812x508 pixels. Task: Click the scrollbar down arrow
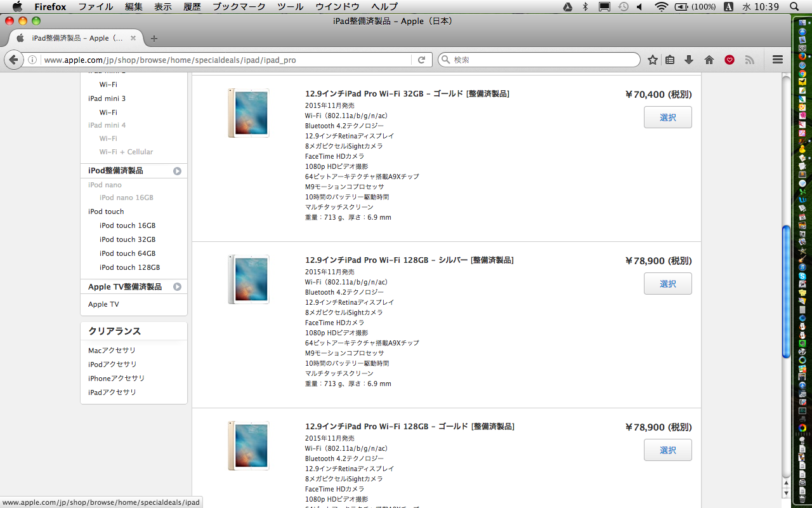coord(787,493)
